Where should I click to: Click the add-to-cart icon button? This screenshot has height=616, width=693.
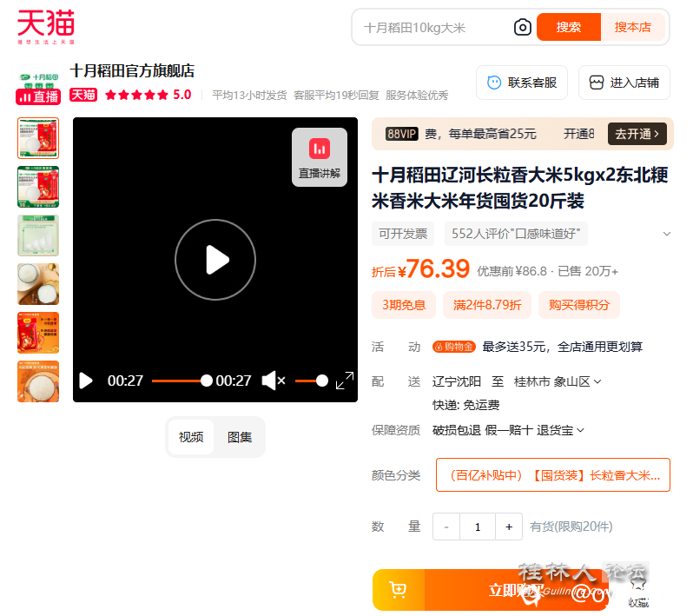tap(399, 590)
